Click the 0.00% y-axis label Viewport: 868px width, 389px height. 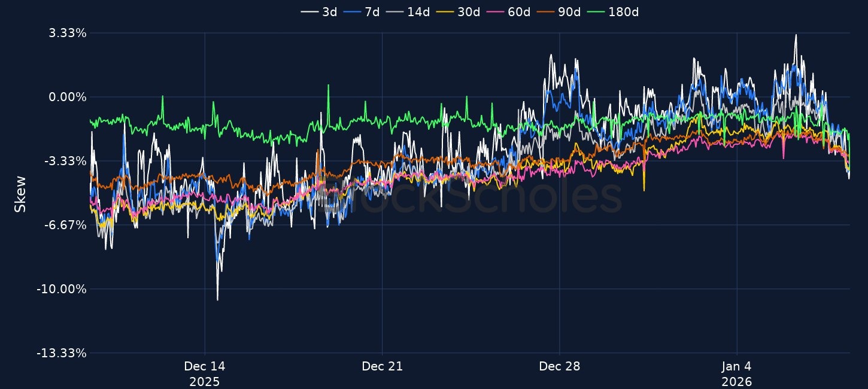pyautogui.click(x=68, y=97)
